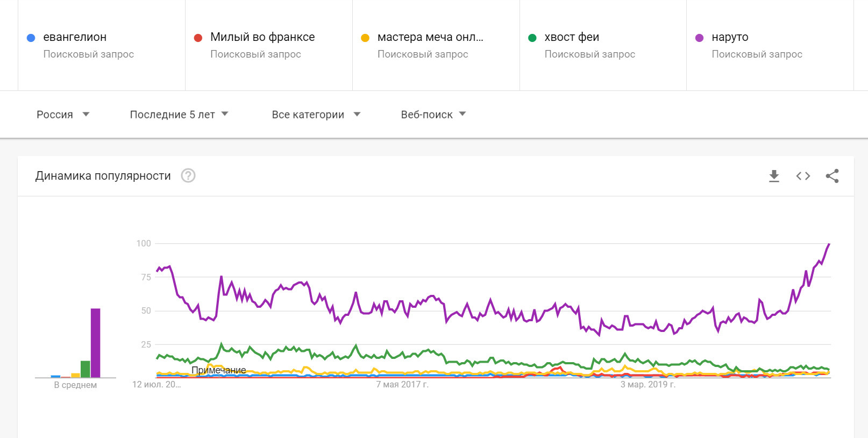868x438 pixels.
Task: Click the red dot beside Милый во франксе
Action: click(x=198, y=38)
